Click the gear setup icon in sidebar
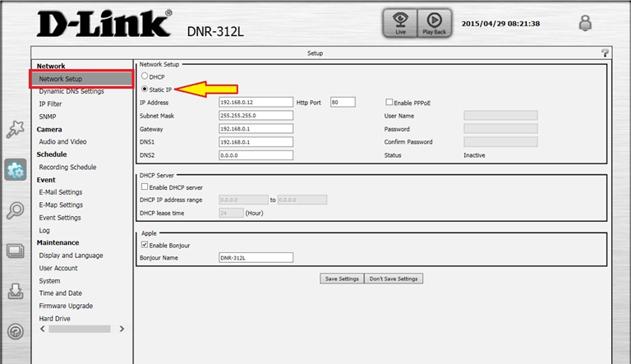Screen dimensions: 631x364 (15, 170)
